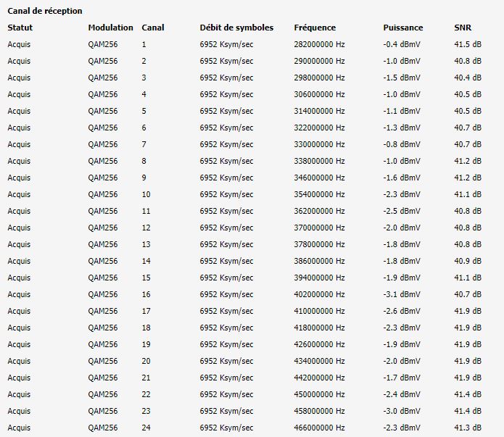
Task: Select channel number 12 in Canal column
Action: click(146, 228)
